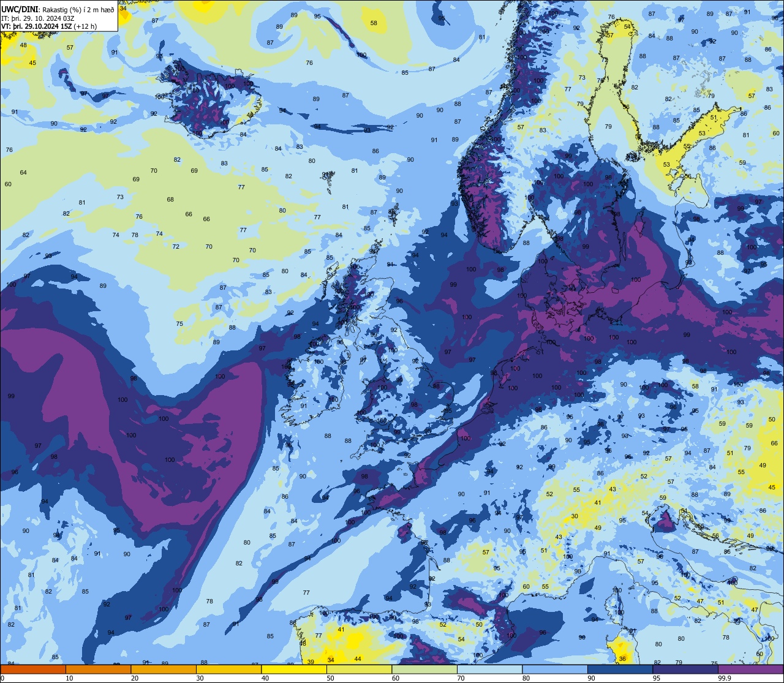Viewport: 784px width, 683px height.
Task: Click the 10–20% orange legend swatch
Action: [x=98, y=669]
